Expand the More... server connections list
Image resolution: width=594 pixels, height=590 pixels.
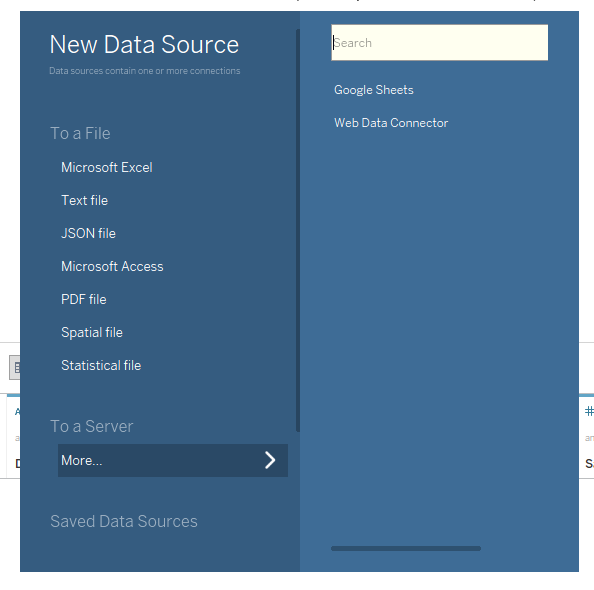tap(173, 460)
